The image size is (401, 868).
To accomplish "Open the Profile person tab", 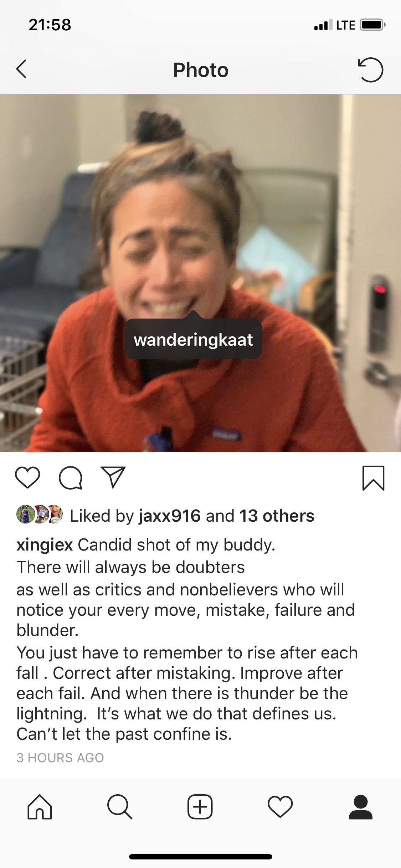I will tap(361, 807).
